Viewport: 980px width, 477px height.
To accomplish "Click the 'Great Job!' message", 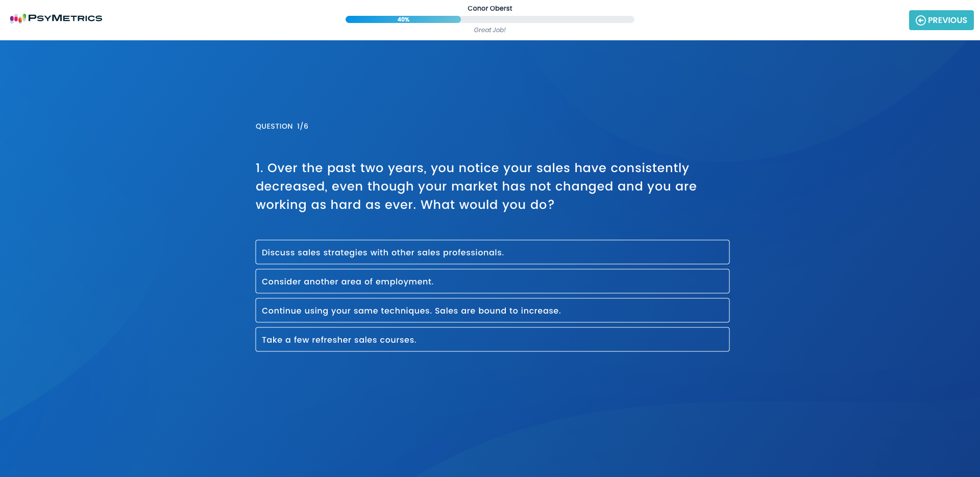I will (x=489, y=30).
